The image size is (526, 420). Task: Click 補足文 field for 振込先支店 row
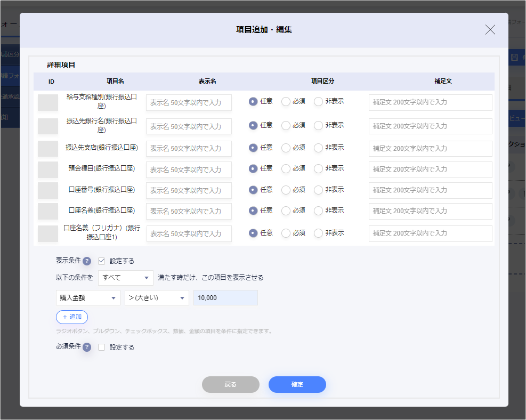pos(431,149)
